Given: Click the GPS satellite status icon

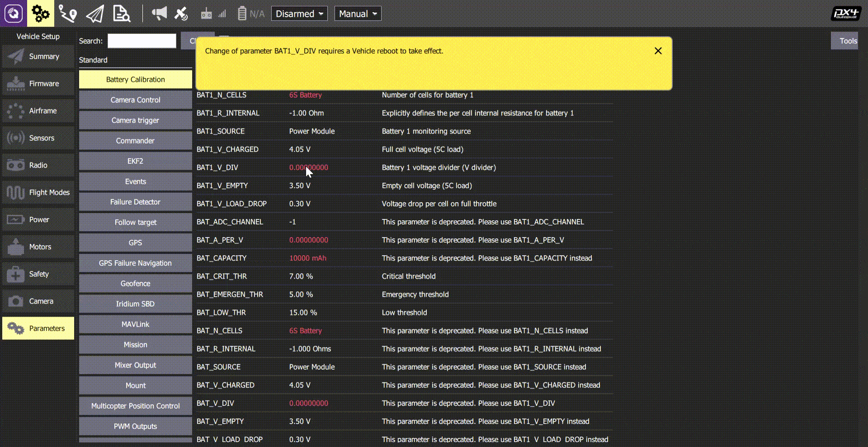Looking at the screenshot, I should click(x=181, y=14).
